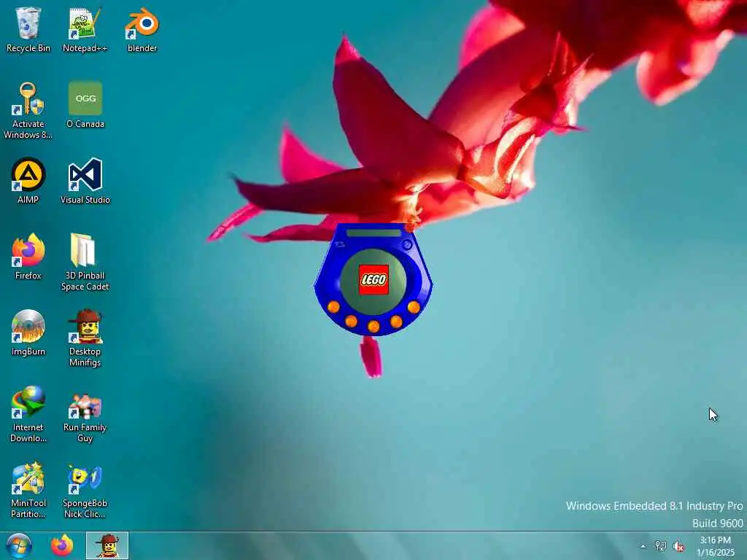Viewport: 747px width, 560px height.
Task: Select the 3D Pinball Space Cadet folder
Action: pyautogui.click(x=85, y=262)
